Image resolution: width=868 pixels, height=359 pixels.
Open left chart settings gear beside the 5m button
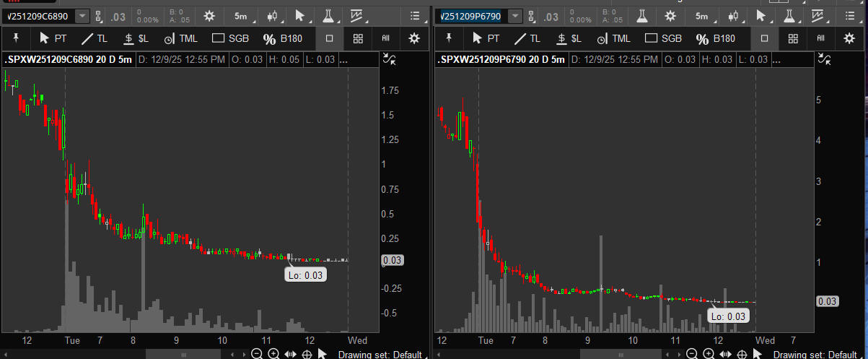coord(209,16)
